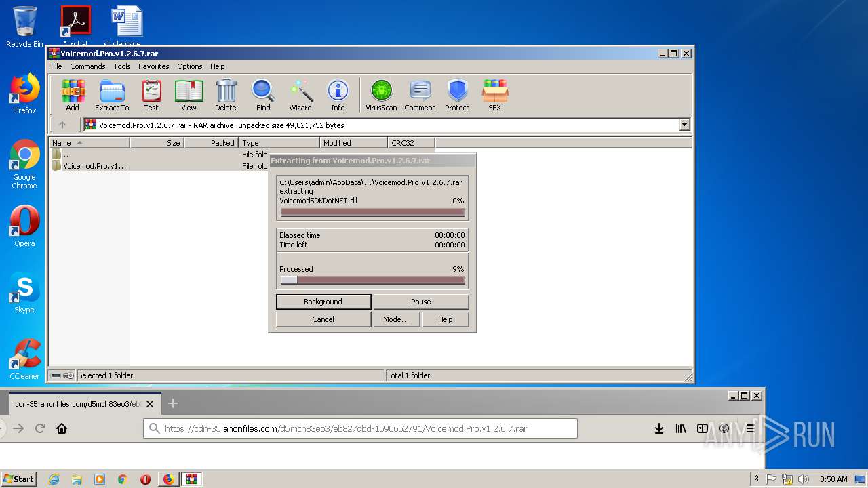Click Firefox home button
Viewport: 868px width, 488px height.
pos(62,428)
